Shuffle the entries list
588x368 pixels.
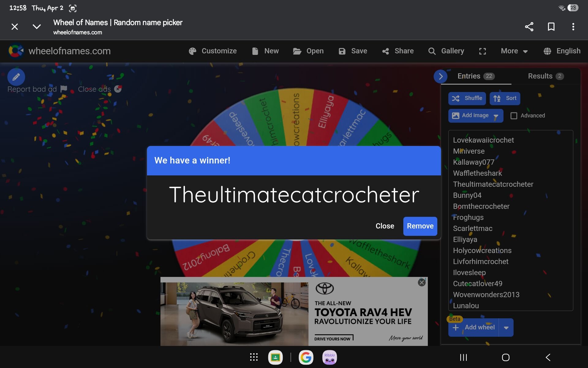(x=467, y=98)
